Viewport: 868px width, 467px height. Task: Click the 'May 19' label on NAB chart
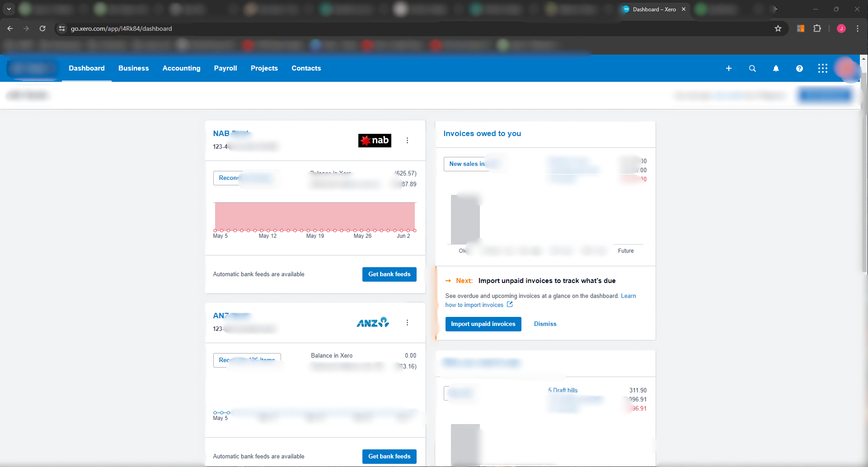(x=315, y=236)
